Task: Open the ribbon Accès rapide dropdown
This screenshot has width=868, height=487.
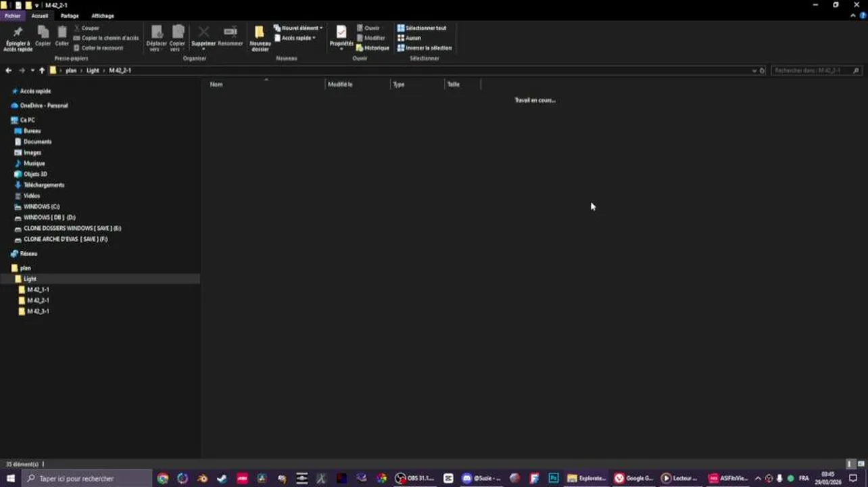Action: point(295,38)
